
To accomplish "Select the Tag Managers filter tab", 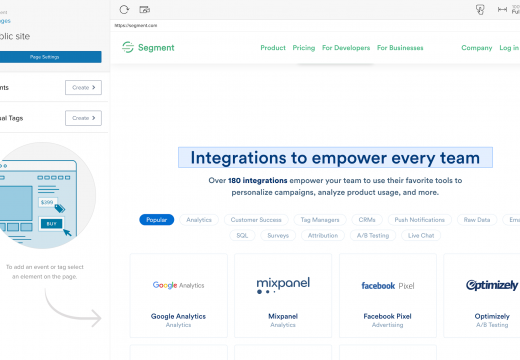I will pyautogui.click(x=320, y=220).
